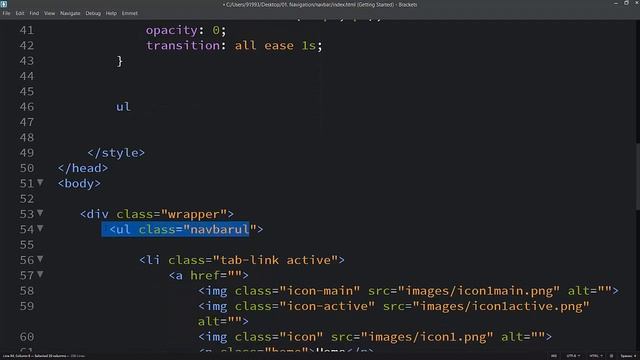Collapse the navbarul fold on line 54
640x360 pixels.
coord(40,229)
